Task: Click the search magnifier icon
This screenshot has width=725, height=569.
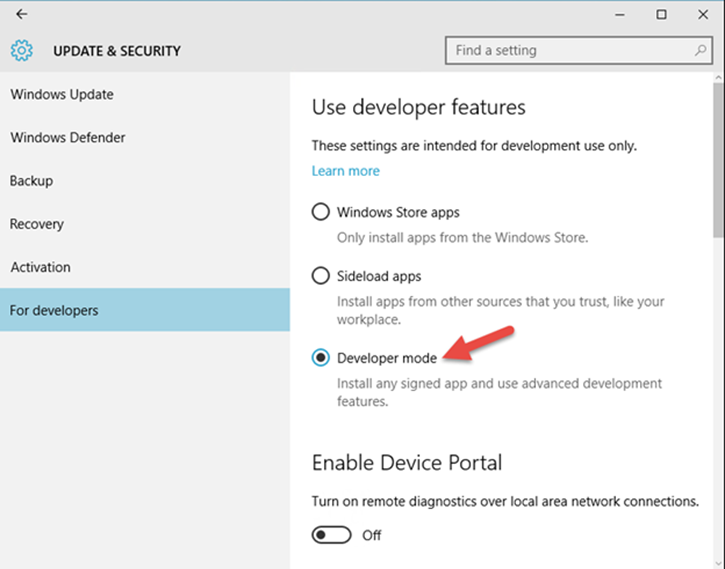Action: click(x=700, y=50)
